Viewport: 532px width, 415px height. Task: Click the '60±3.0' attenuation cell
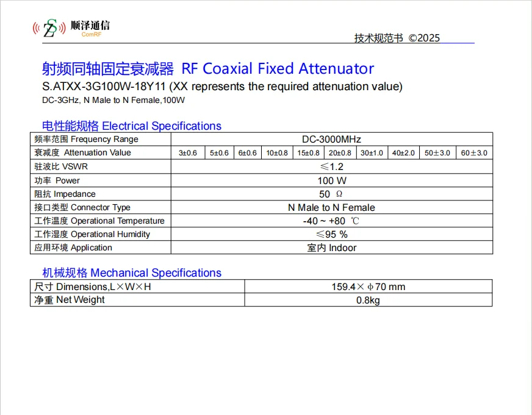(x=474, y=153)
